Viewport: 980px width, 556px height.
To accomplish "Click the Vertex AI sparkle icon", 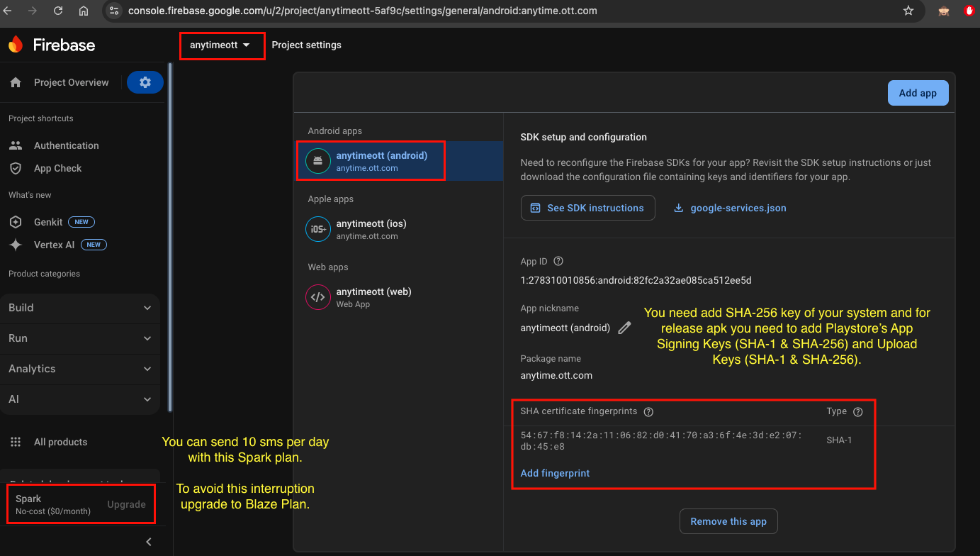I will (16, 245).
